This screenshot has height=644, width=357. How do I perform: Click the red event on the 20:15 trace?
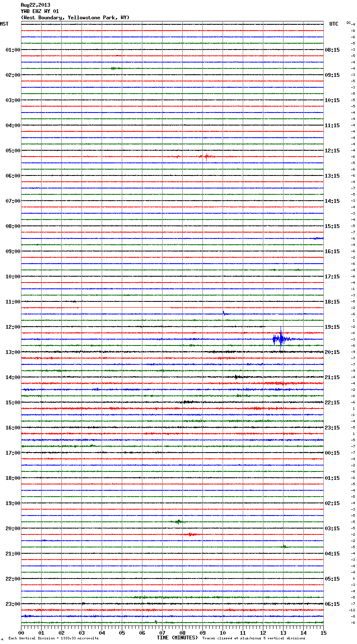point(190,534)
